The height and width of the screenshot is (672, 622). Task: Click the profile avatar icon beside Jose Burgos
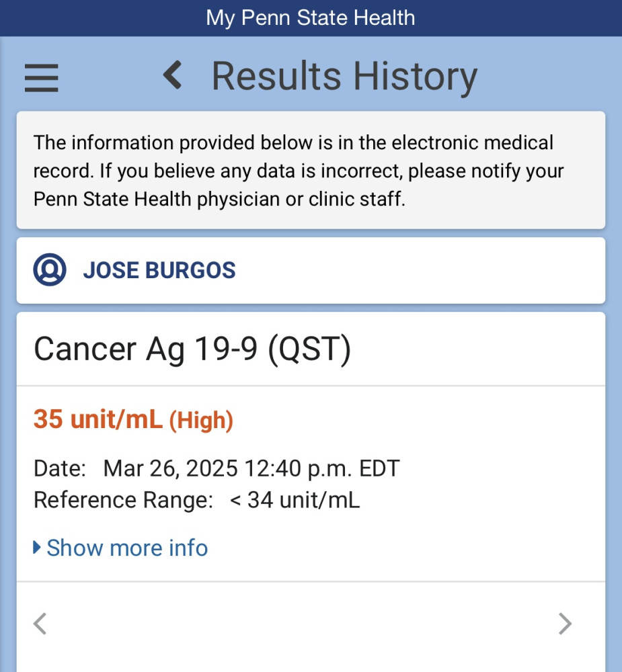click(x=50, y=270)
